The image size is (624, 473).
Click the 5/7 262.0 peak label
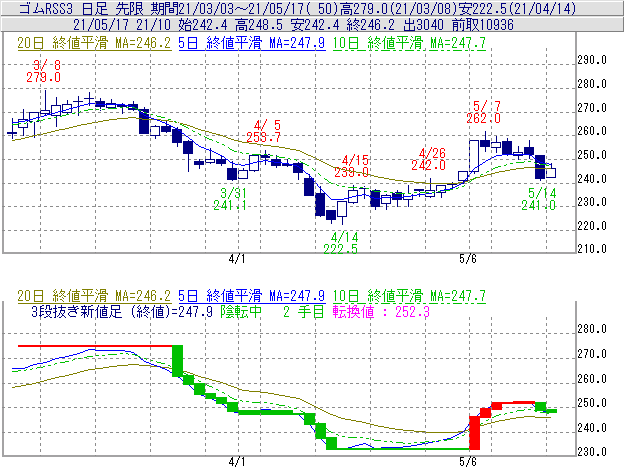(x=484, y=112)
